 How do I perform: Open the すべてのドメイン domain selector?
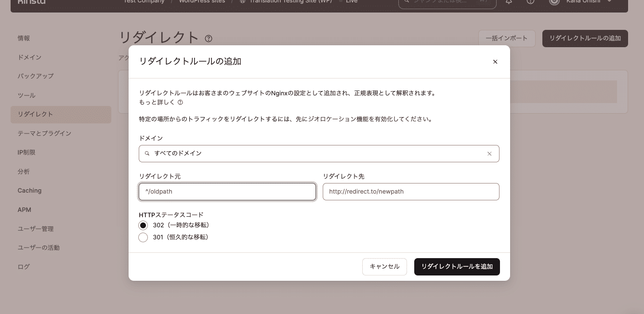319,153
